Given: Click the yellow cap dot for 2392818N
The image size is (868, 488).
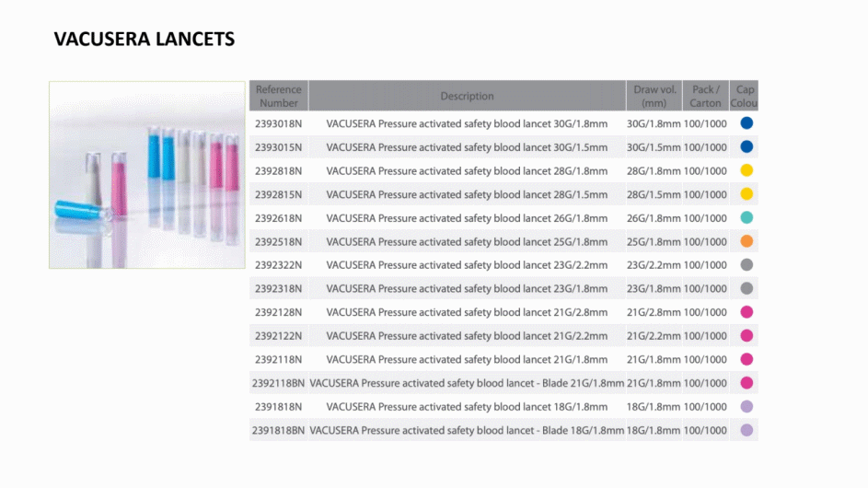Looking at the screenshot, I should (746, 170).
